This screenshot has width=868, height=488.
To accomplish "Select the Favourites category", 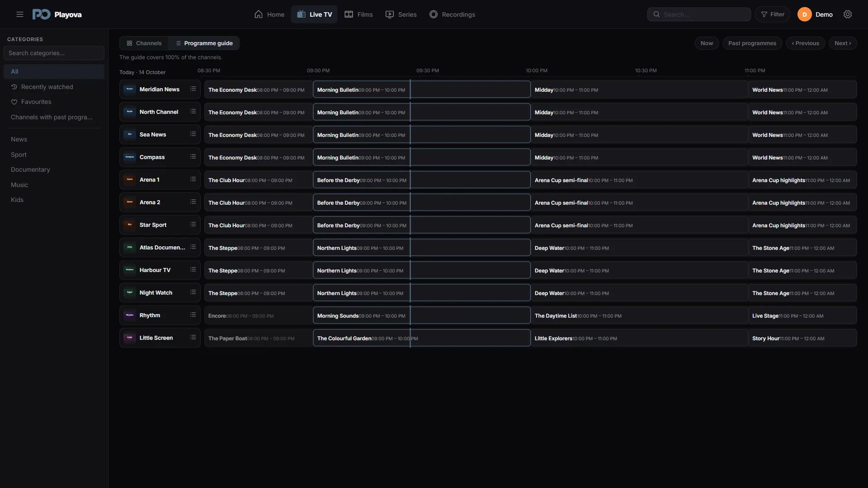I will (x=54, y=102).
